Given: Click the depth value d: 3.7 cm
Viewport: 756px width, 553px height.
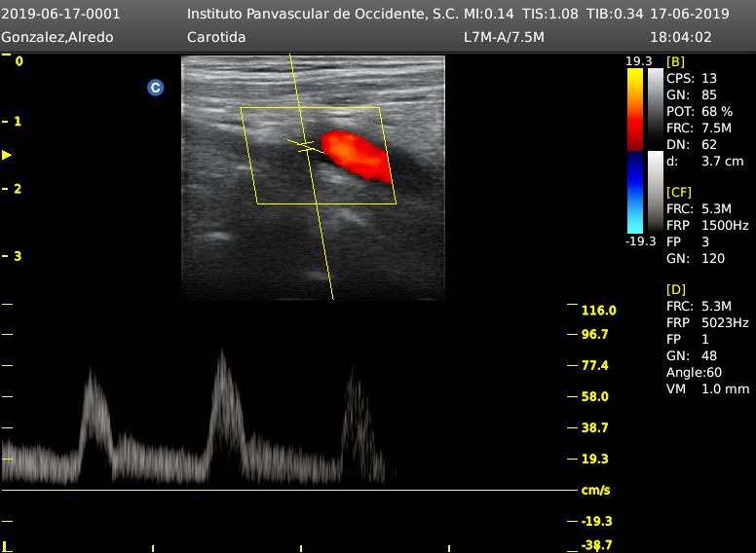Looking at the screenshot, I should [705, 161].
